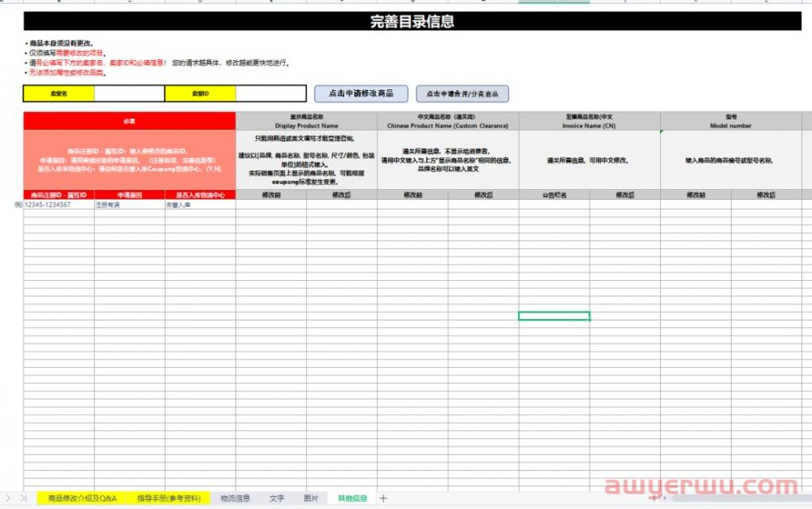Click the 商品注册ID - 属性ID column header
The height and width of the screenshot is (509, 812).
click(x=59, y=195)
